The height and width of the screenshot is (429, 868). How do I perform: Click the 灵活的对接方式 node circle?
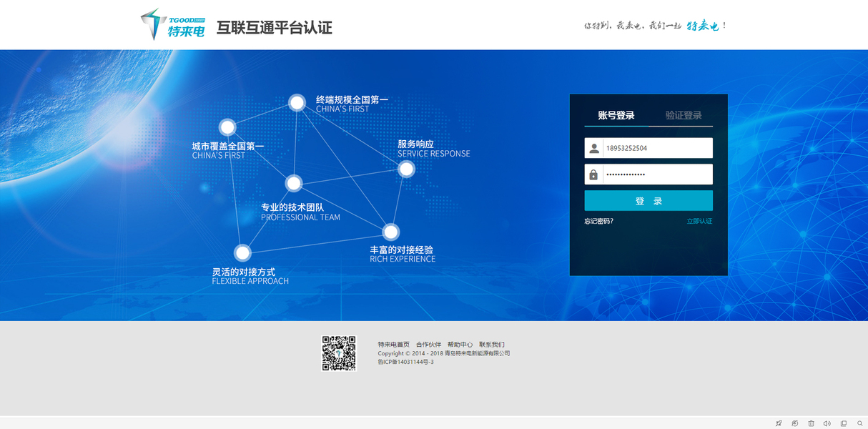tap(242, 252)
